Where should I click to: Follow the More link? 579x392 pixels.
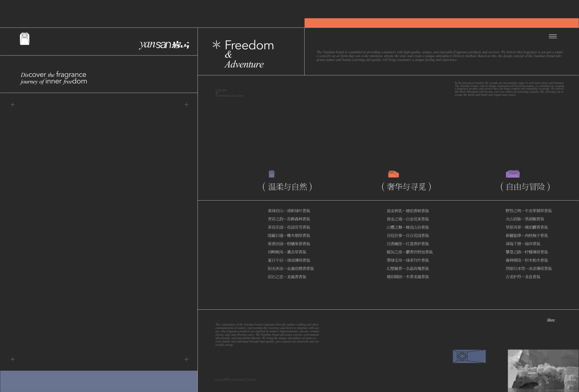pos(551,320)
